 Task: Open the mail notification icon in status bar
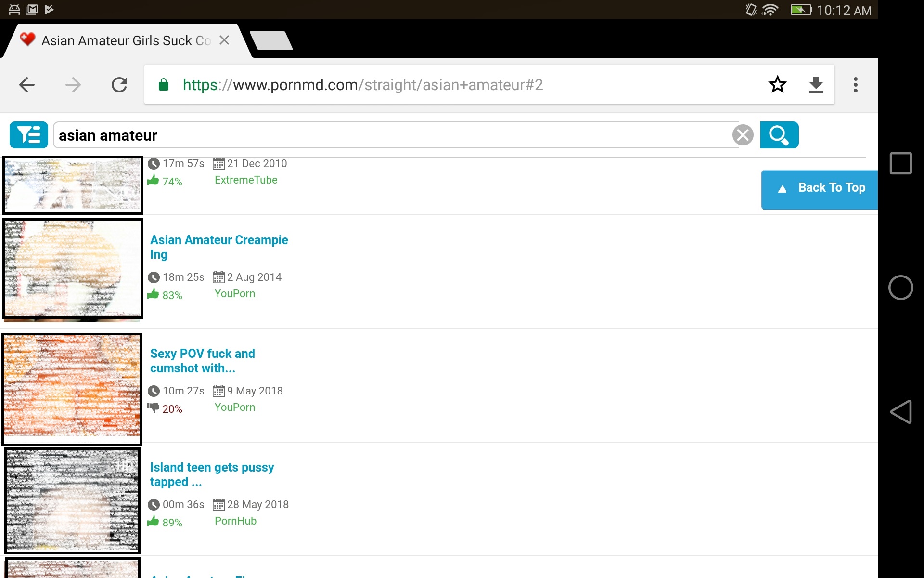click(32, 9)
